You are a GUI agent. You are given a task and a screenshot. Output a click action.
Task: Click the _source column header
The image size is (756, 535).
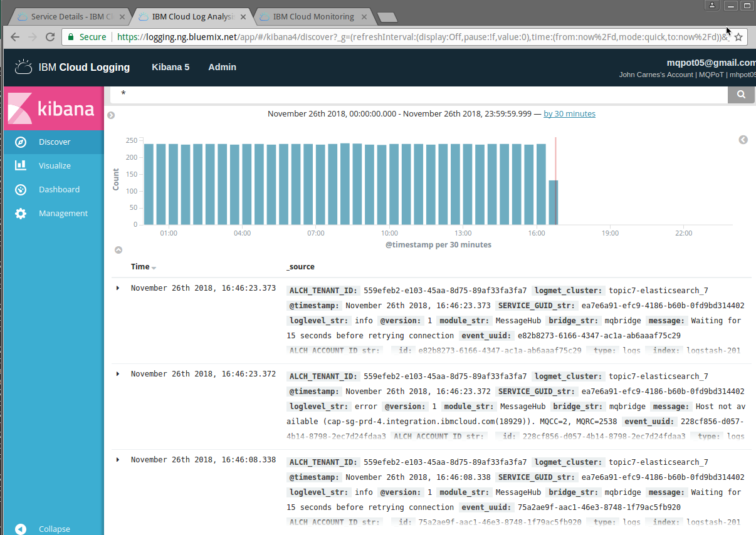(x=300, y=267)
